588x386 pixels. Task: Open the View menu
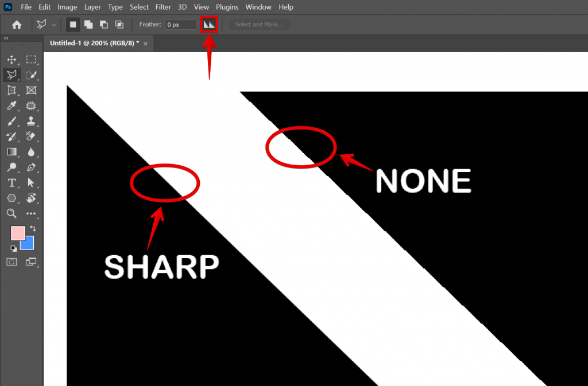(x=202, y=7)
